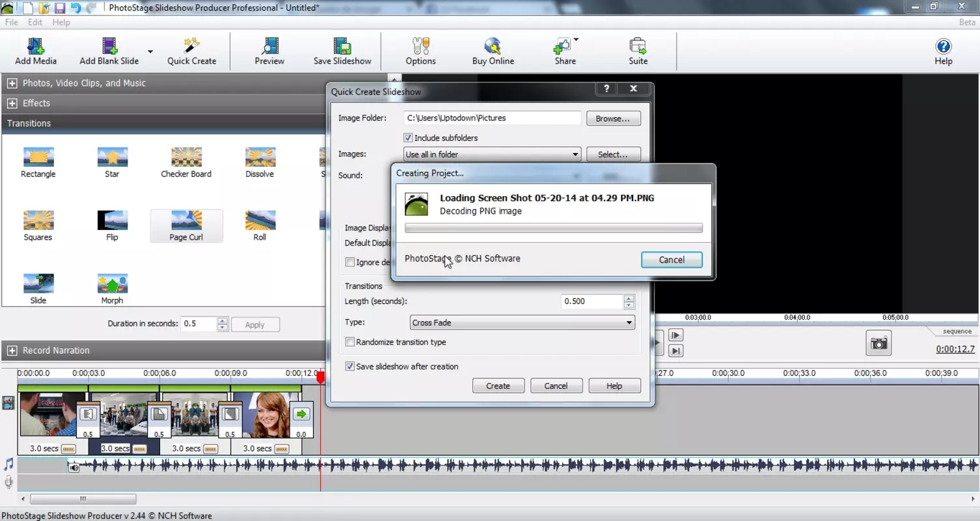The image size is (980, 521).
Task: Click the skip-to-end playback button
Action: [x=676, y=351]
